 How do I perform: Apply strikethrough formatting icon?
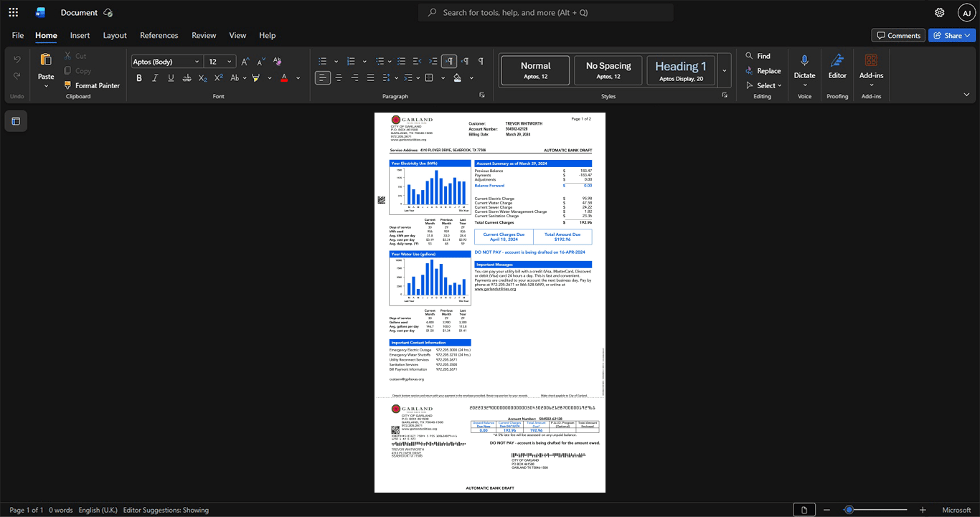click(187, 77)
